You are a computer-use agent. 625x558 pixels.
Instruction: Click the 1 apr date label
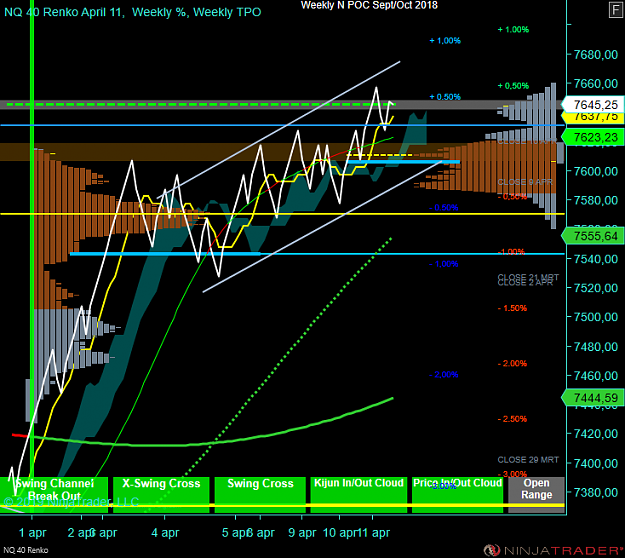pyautogui.click(x=33, y=533)
